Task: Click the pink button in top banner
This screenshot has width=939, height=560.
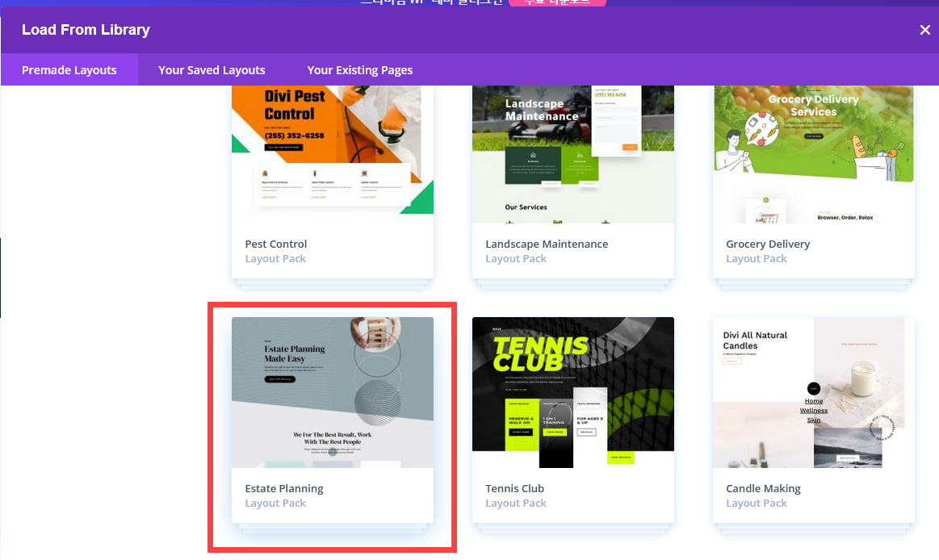Action: [x=557, y=2]
